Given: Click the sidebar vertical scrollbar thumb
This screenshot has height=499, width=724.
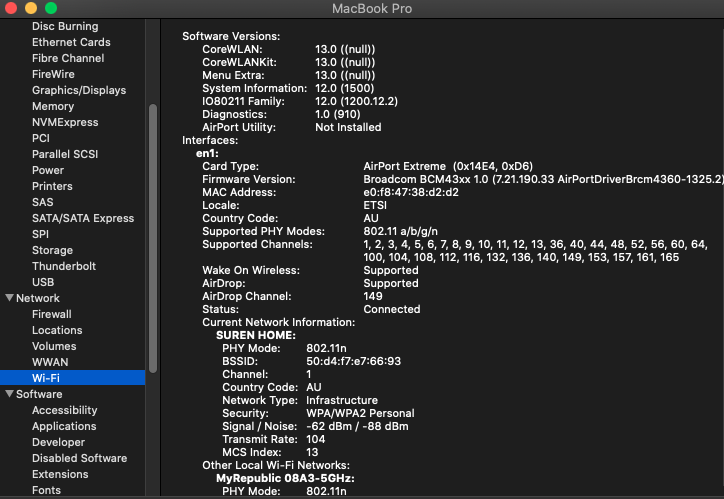Looking at the screenshot, I should click(153, 238).
